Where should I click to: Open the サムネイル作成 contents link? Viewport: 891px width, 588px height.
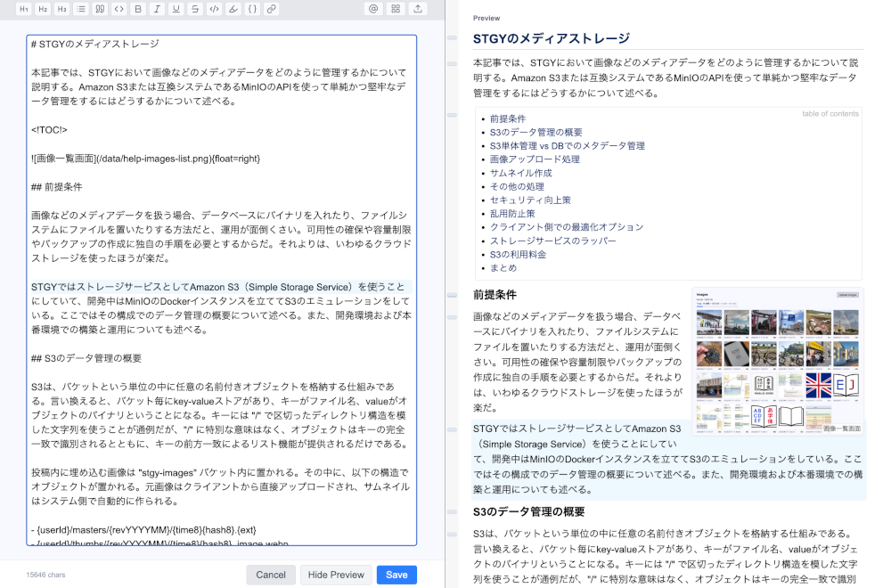point(520,173)
